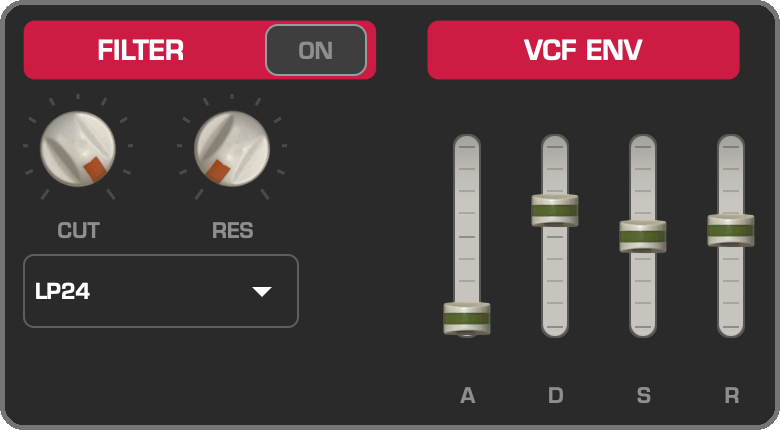Click the LP24 text in the selector
The width and height of the screenshot is (780, 430).
coord(62,291)
